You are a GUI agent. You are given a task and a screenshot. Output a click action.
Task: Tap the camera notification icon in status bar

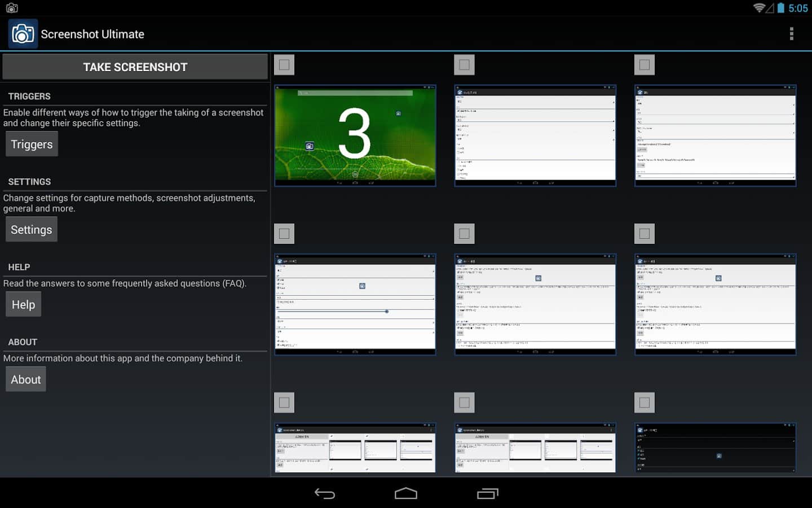pyautogui.click(x=12, y=8)
